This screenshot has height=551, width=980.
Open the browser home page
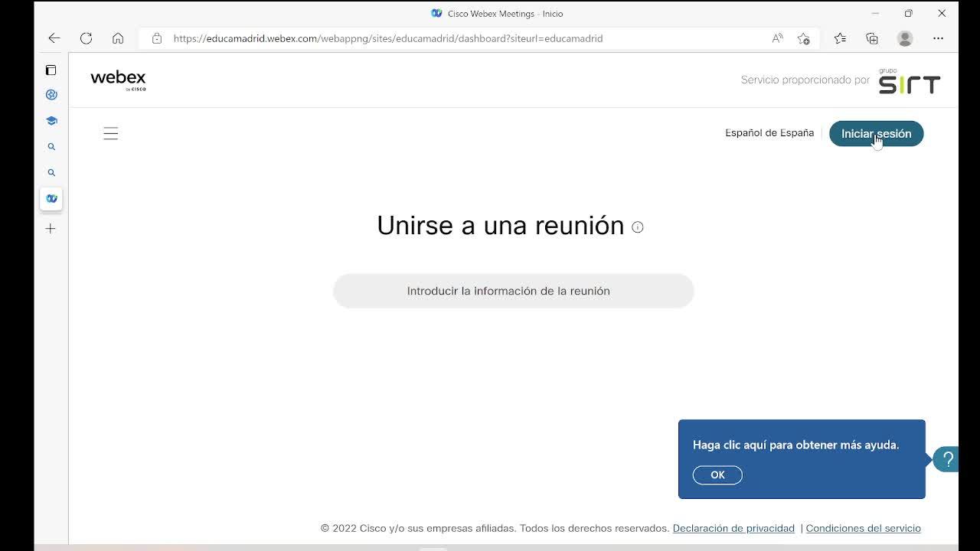click(118, 38)
